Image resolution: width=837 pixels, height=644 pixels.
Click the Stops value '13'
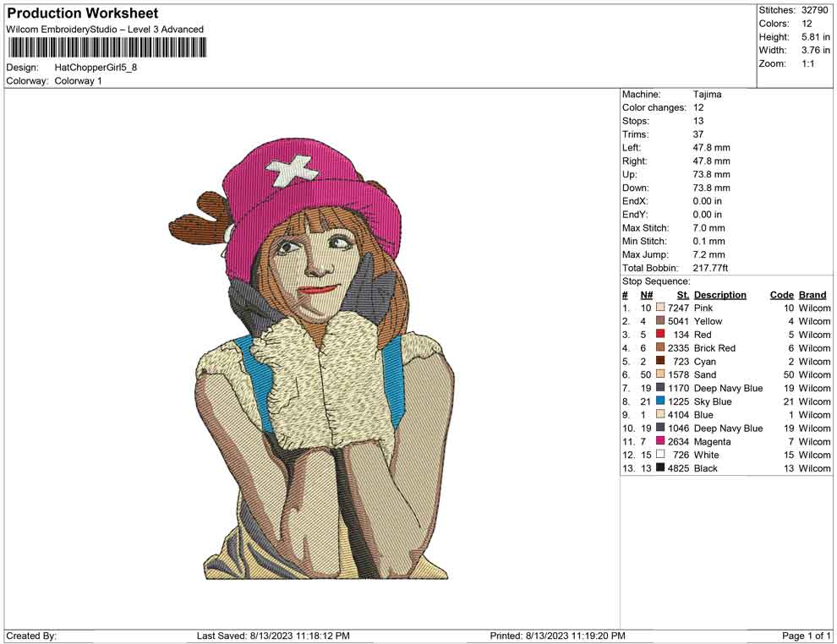pyautogui.click(x=698, y=121)
